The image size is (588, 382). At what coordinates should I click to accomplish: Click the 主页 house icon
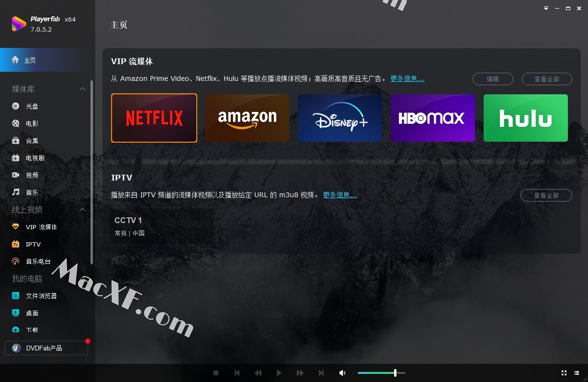15,60
